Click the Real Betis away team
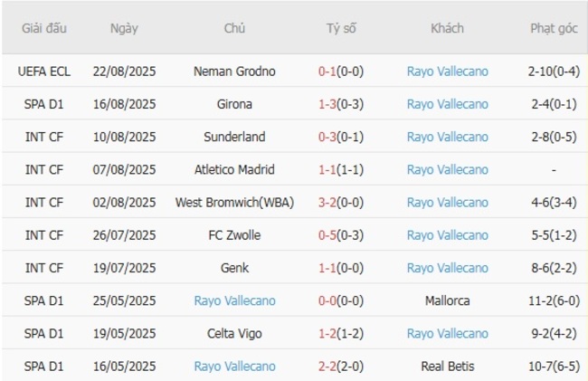Viewport: 588px width, 381px height. (x=447, y=367)
